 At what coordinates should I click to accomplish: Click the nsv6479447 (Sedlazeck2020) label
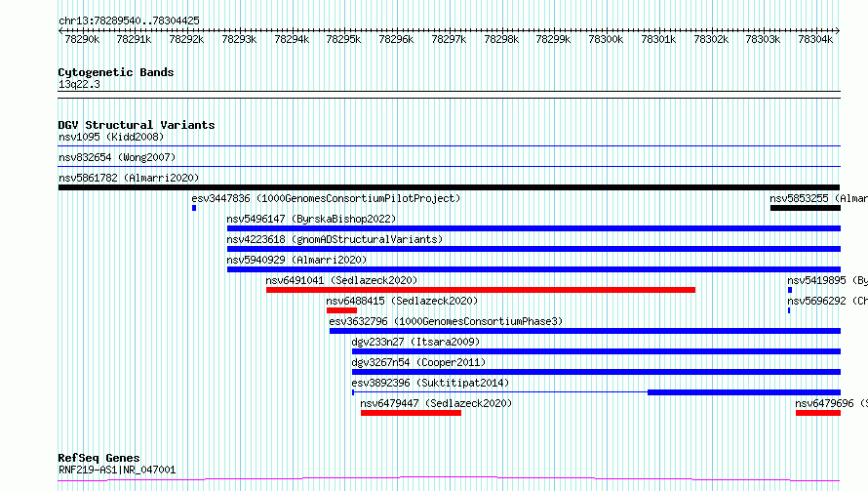click(436, 403)
